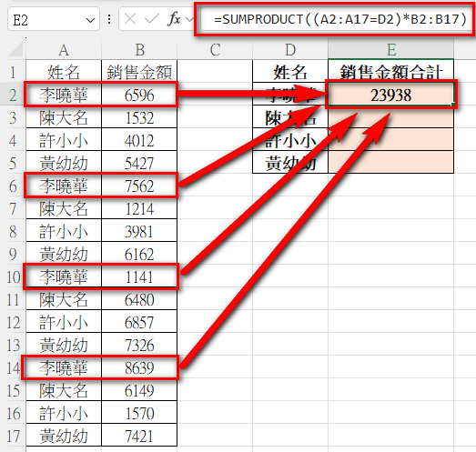This screenshot has height=452, width=476.
Task: Select cell E2 showing 23938
Action: [391, 95]
